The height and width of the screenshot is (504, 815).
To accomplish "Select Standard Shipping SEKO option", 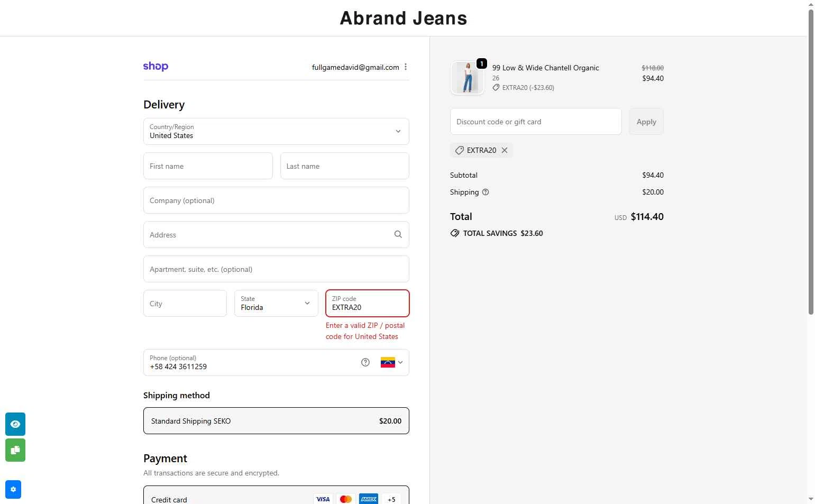I will tap(276, 420).
